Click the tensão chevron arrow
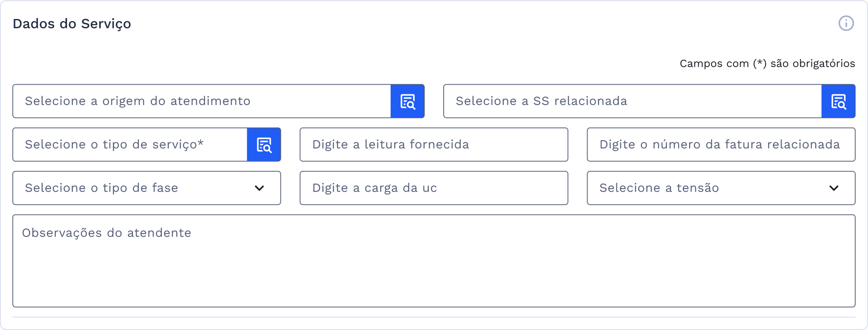This screenshot has width=868, height=330. (834, 188)
